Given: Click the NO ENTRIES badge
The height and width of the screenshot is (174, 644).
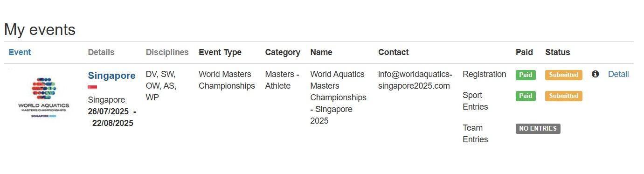Looking at the screenshot, I should tap(538, 128).
